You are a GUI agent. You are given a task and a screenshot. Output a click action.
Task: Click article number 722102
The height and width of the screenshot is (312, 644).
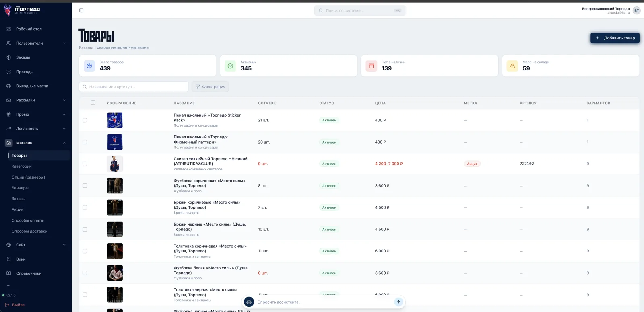click(x=527, y=164)
